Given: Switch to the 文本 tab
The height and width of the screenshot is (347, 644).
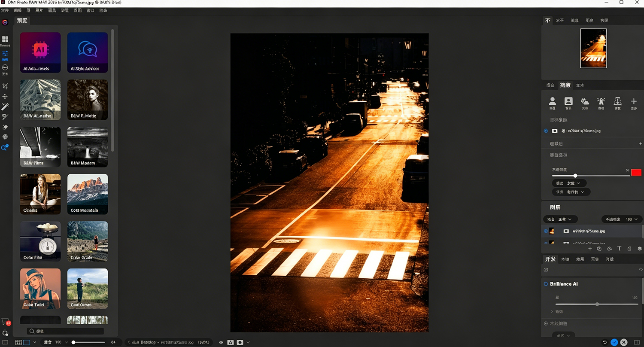Looking at the screenshot, I should tap(580, 85).
